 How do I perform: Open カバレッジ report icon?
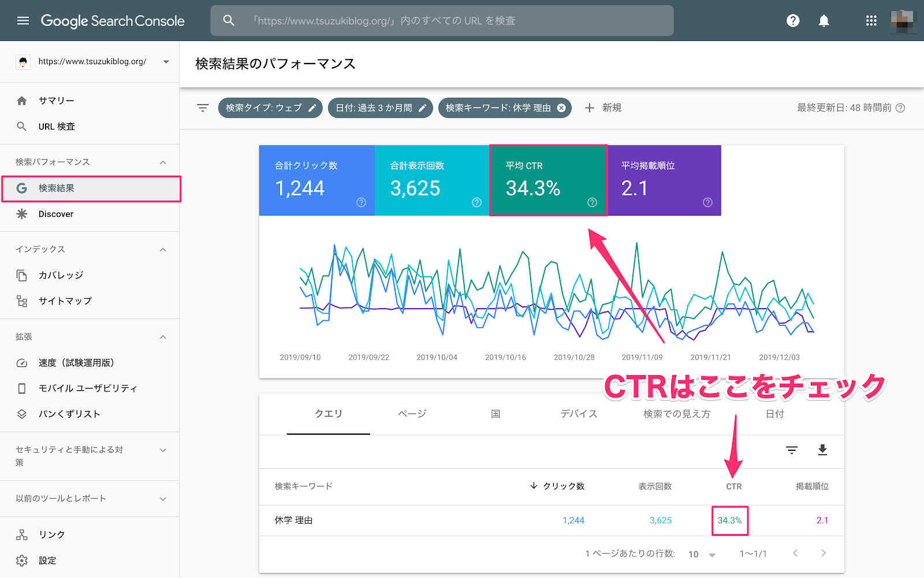[22, 275]
